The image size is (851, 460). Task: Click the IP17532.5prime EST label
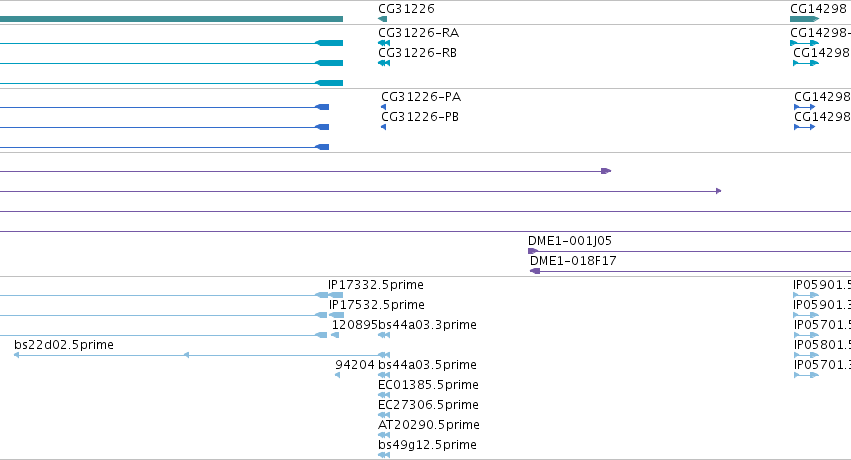point(377,305)
